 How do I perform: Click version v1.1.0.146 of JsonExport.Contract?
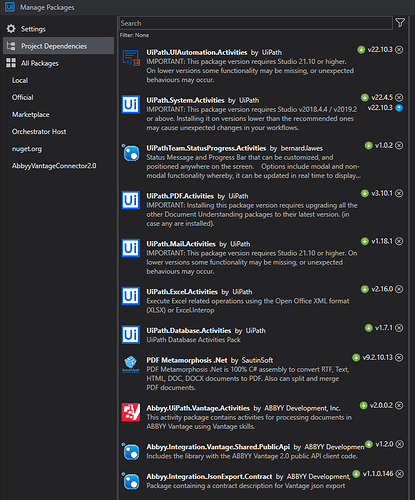[x=378, y=474]
